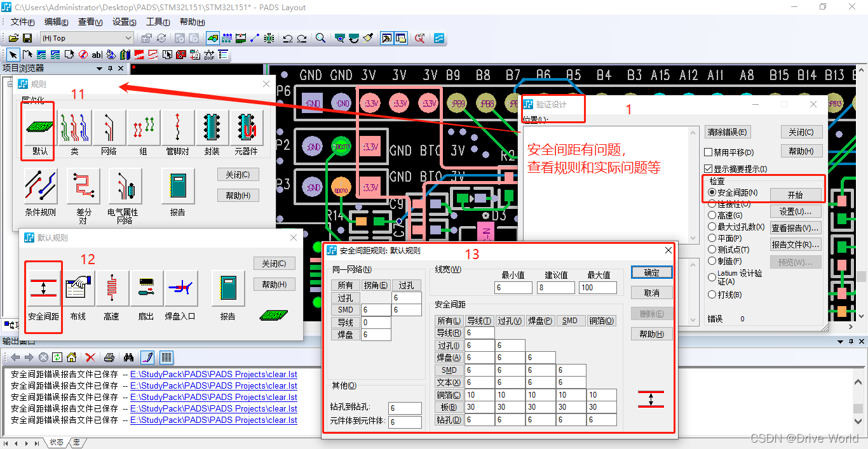Click the Zoom magnifier icon

coord(321,38)
